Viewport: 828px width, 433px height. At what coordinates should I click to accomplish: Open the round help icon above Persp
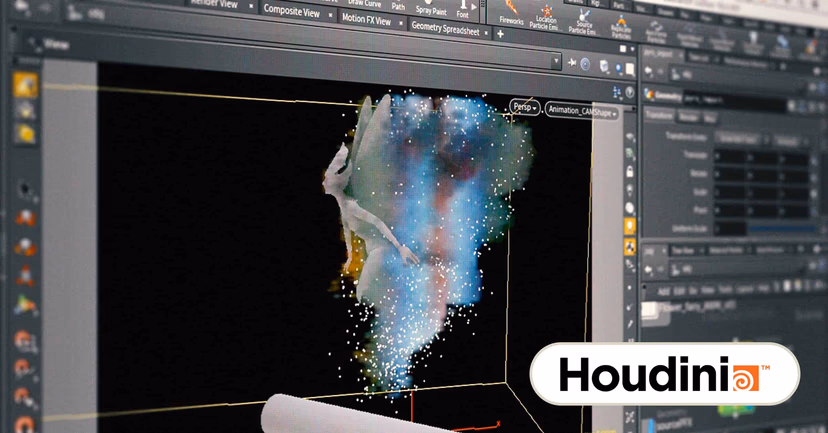coord(629,92)
